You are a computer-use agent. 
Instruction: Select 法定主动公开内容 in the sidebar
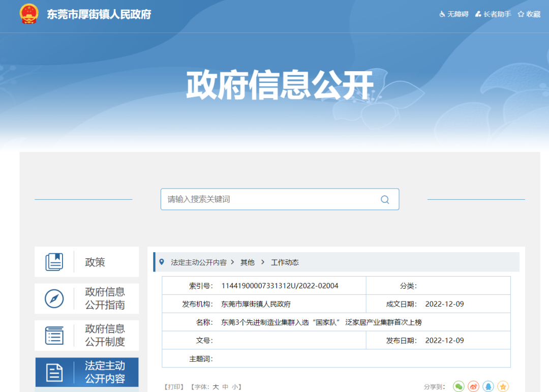(x=87, y=372)
